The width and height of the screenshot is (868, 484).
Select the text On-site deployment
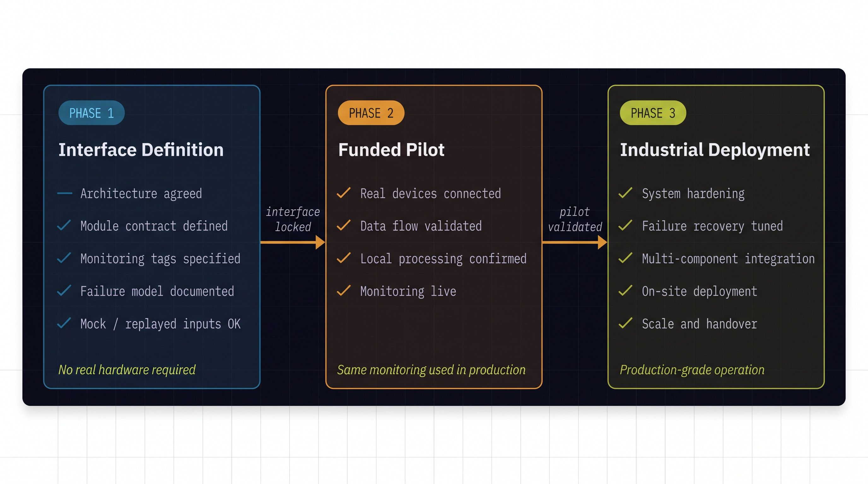pos(700,292)
